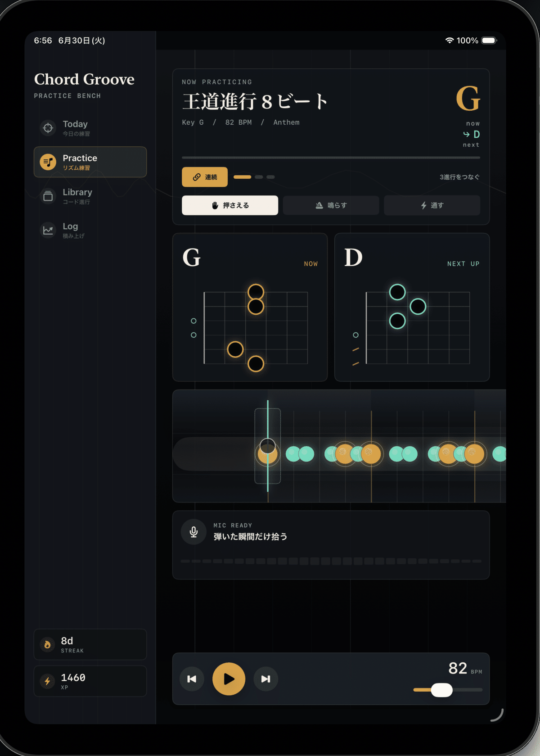This screenshot has width=540, height=756.
Task: Click the microphone icon
Action: pos(193,532)
